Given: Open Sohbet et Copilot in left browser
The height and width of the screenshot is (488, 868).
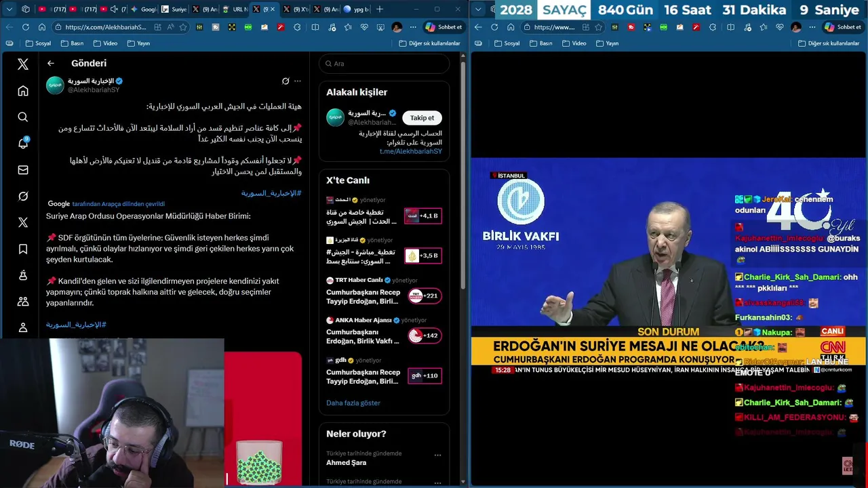Looking at the screenshot, I should click(x=443, y=27).
